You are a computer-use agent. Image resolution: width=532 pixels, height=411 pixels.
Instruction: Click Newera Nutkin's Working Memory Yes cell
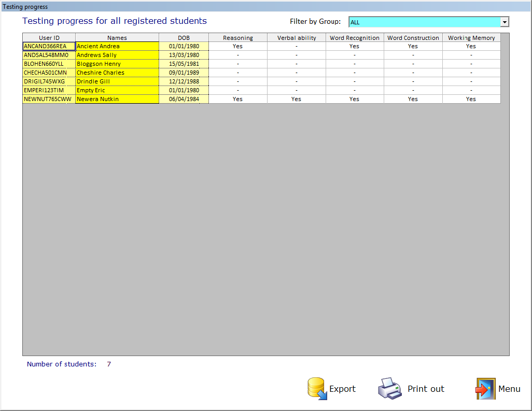point(471,99)
